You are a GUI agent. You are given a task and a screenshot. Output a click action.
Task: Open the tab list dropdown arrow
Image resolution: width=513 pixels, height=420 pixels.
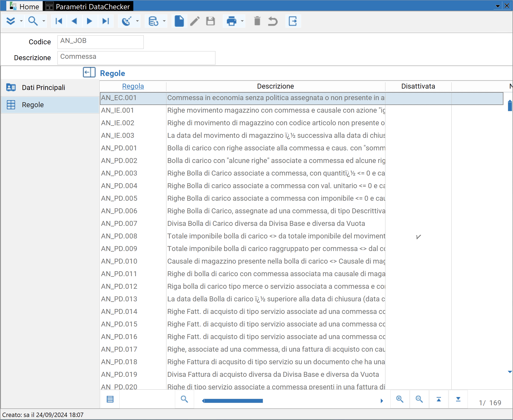pyautogui.click(x=498, y=6)
